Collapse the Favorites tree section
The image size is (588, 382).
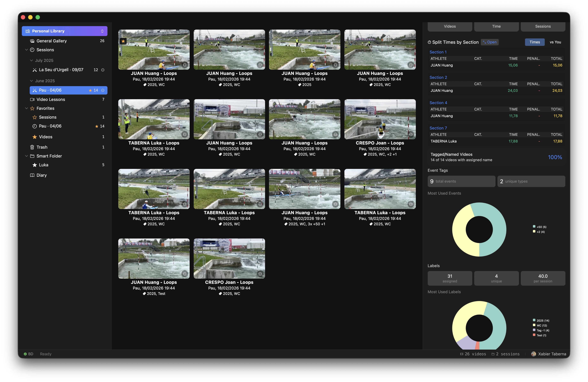[x=26, y=108]
